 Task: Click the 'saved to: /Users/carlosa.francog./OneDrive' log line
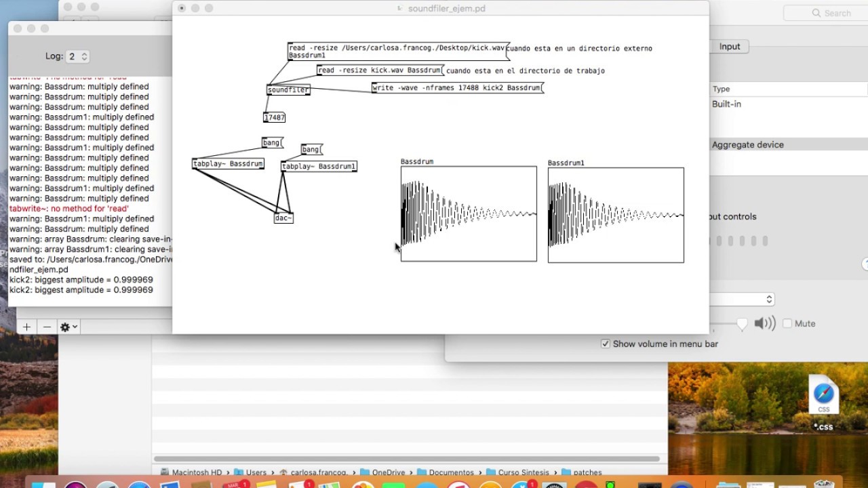tap(91, 260)
